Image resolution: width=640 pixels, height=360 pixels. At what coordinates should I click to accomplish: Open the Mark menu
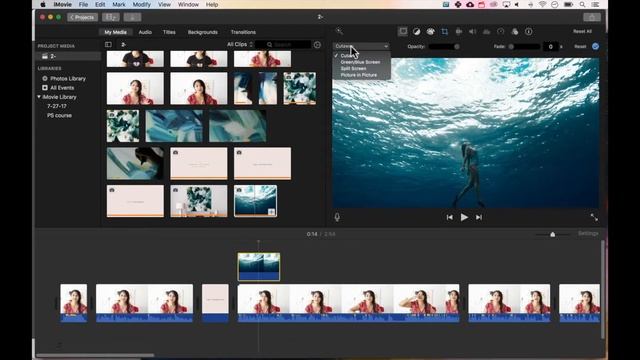(119, 4)
